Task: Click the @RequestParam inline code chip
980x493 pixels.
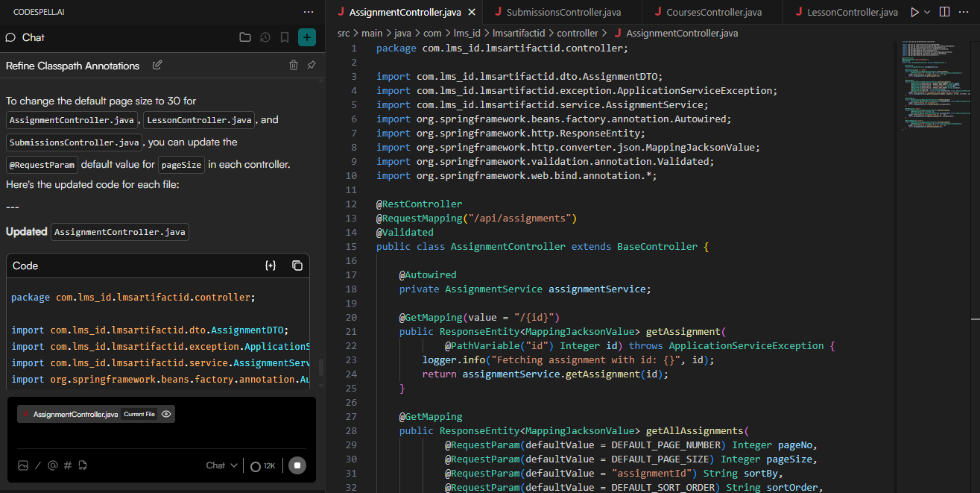Action: pos(42,165)
